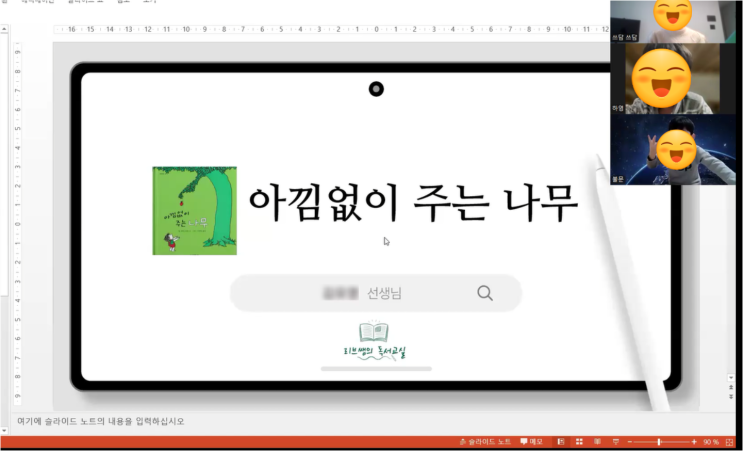Click the 선생님 text in search bar
This screenshot has width=743, height=451.
(x=384, y=293)
